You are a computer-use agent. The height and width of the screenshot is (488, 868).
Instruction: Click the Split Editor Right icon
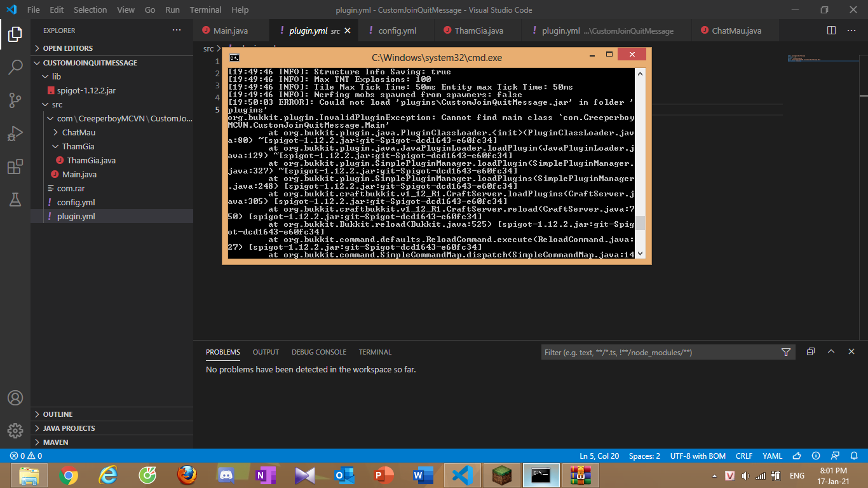[831, 30]
